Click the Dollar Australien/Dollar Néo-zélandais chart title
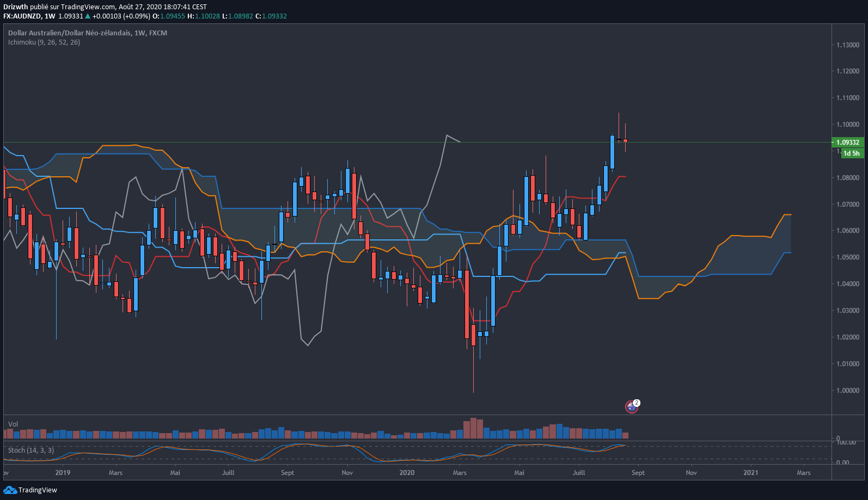868x500 pixels. (x=88, y=33)
